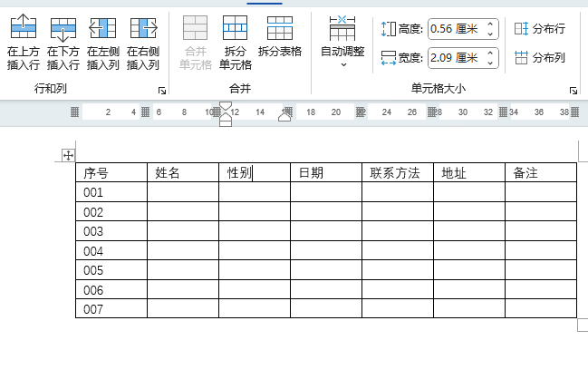
Task: Open the Rows and Columns dialog launcher
Action: pyautogui.click(x=162, y=91)
